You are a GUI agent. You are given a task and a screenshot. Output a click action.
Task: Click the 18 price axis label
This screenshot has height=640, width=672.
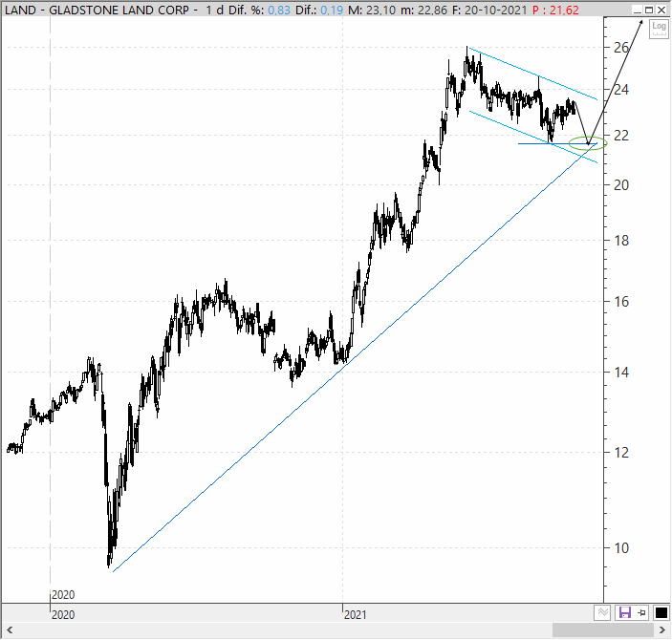coord(621,241)
